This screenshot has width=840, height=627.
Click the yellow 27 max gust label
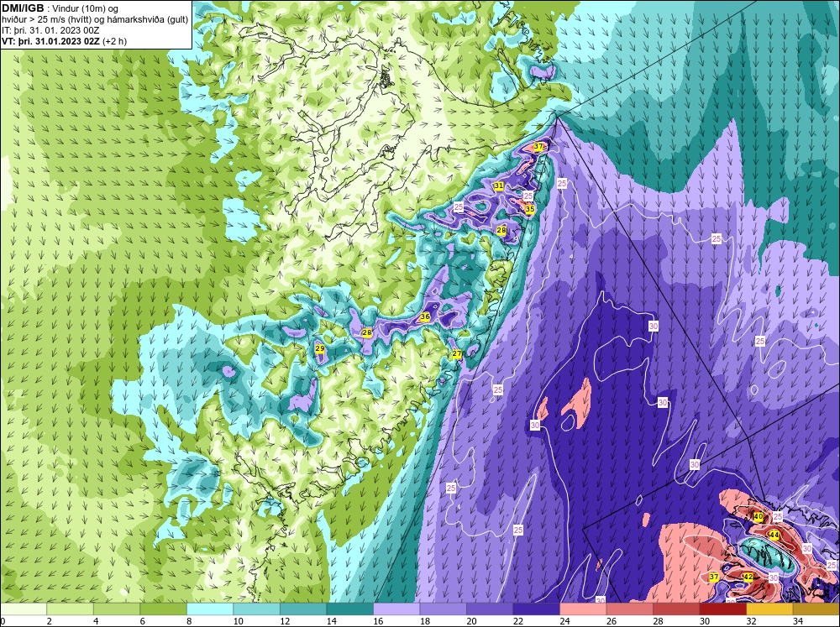(x=457, y=353)
